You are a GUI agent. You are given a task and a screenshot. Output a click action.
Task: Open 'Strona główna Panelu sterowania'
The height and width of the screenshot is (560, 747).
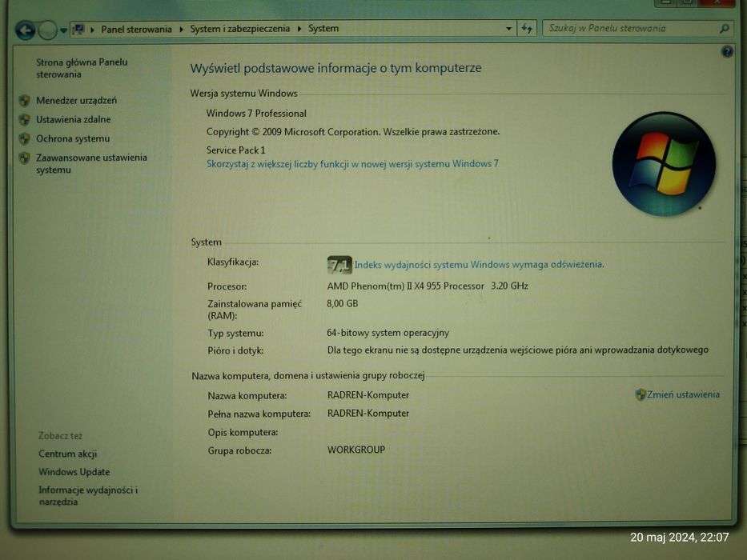pos(82,68)
